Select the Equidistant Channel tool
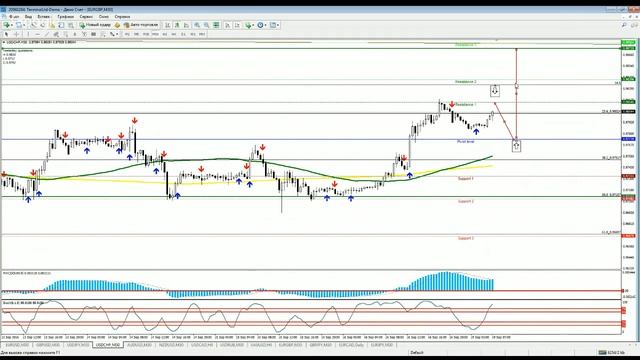 [56, 34]
